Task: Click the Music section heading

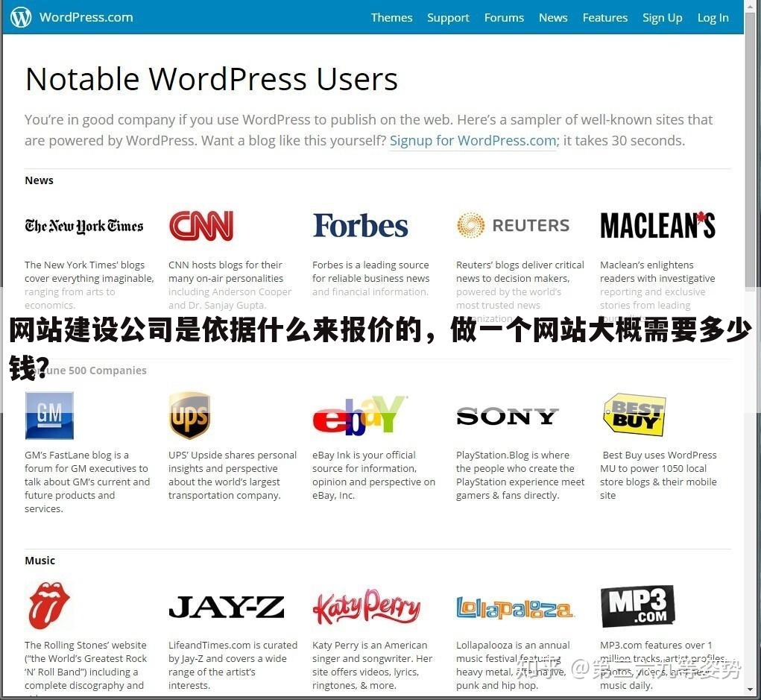Action: (40, 561)
